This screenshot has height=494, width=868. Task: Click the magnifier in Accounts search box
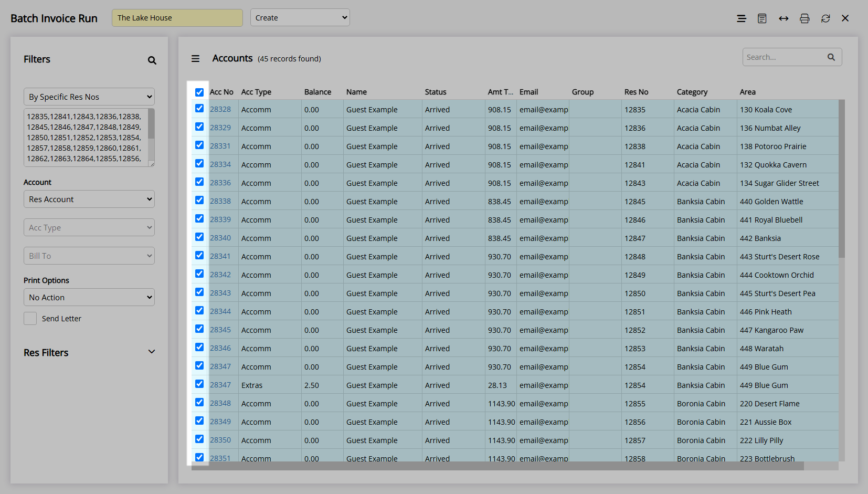pyautogui.click(x=831, y=57)
